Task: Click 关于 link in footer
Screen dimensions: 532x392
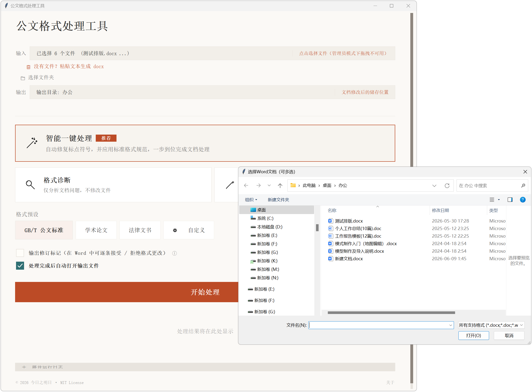Action: click(x=390, y=383)
